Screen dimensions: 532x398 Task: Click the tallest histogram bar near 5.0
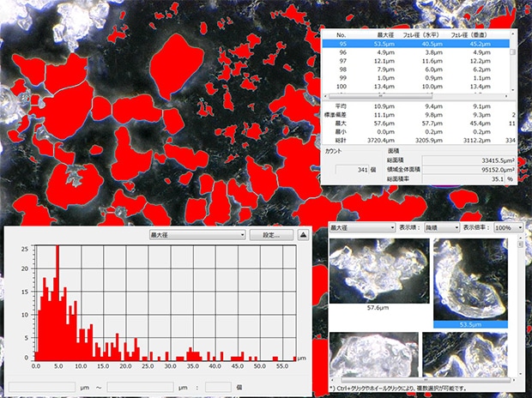(57, 303)
